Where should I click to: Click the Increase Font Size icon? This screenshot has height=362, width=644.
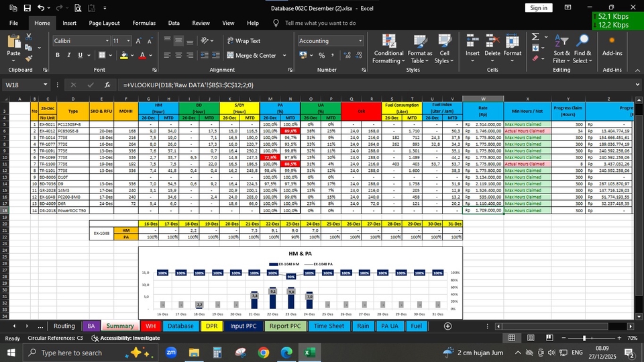(138, 41)
